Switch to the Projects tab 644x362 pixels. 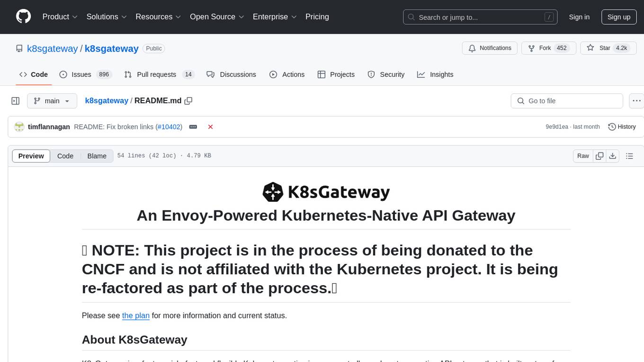336,74
